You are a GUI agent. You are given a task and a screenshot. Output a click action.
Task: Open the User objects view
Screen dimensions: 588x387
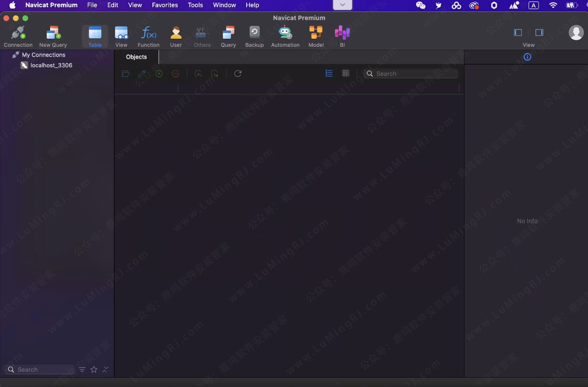pyautogui.click(x=176, y=36)
